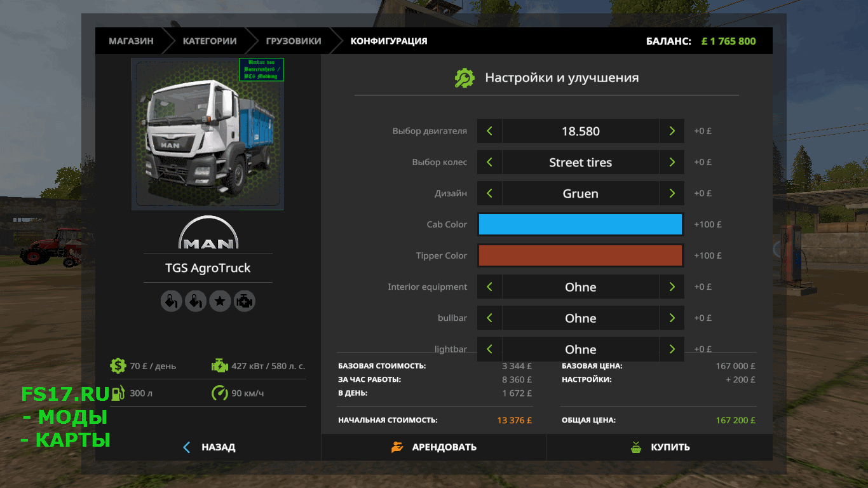This screenshot has width=868, height=488.
Task: Click the engine power icon
Action: coord(219,365)
